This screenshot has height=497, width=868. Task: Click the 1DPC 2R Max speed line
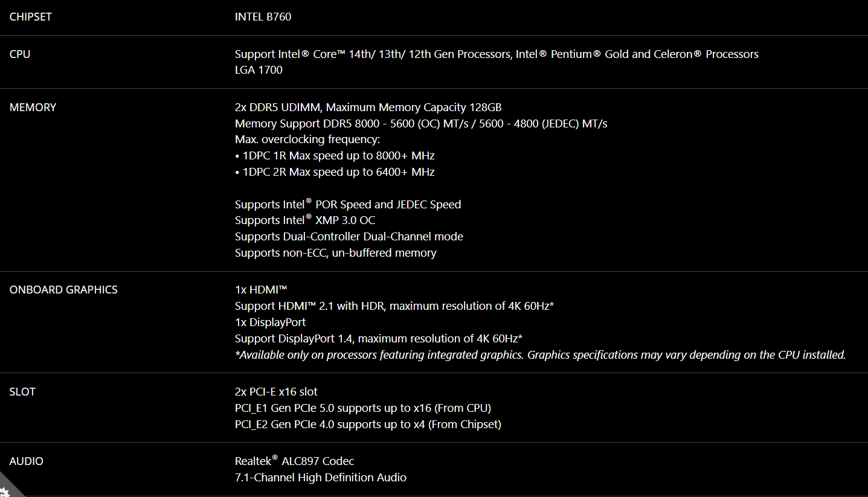[335, 172]
